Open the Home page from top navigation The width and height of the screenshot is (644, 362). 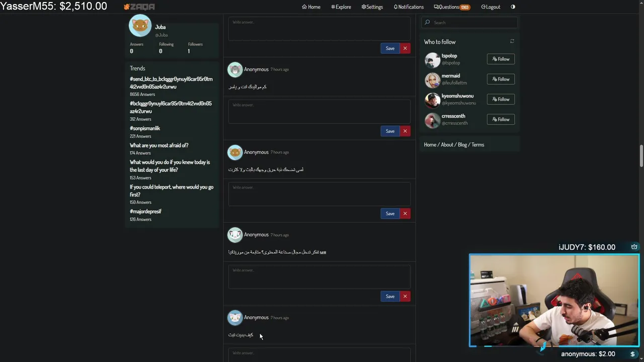311,7
